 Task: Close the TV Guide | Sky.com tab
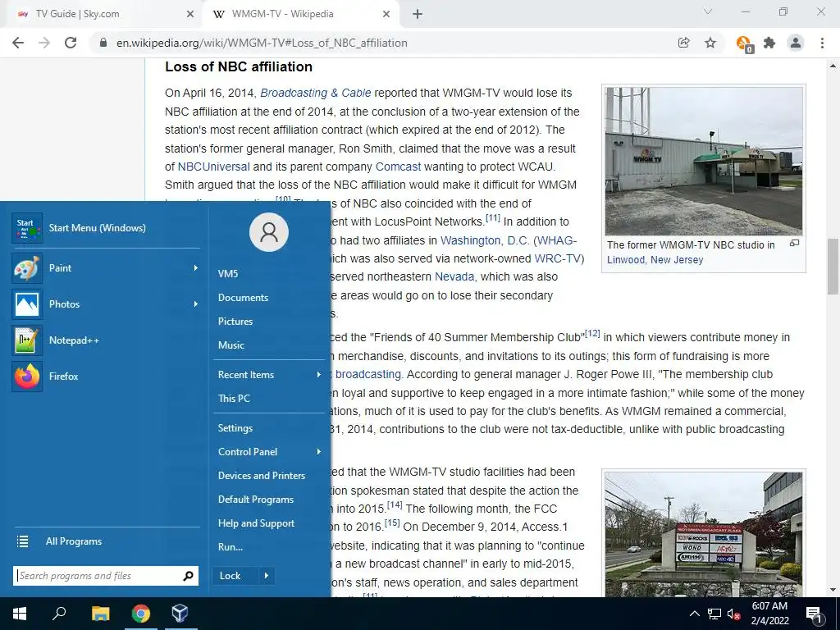coord(190,14)
